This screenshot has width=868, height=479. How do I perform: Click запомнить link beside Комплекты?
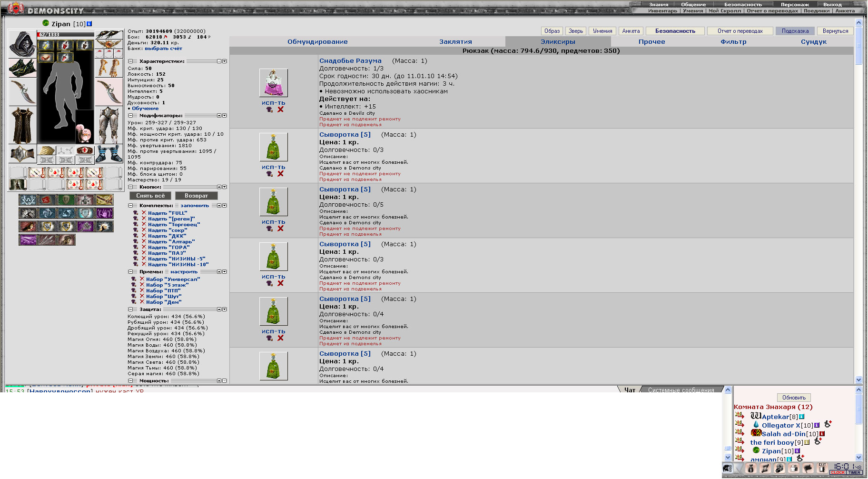click(195, 206)
